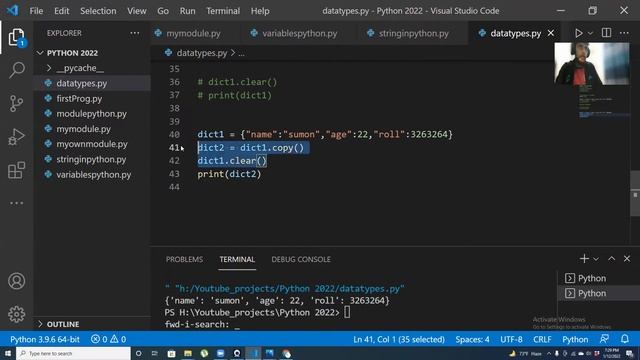Create a new terminal with plus icon
The height and width of the screenshot is (360, 640).
coord(584,258)
